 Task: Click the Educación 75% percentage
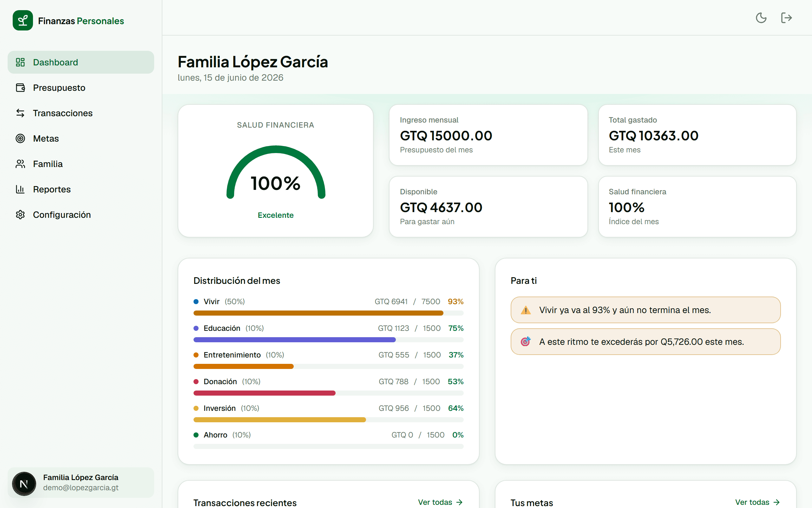pos(456,328)
